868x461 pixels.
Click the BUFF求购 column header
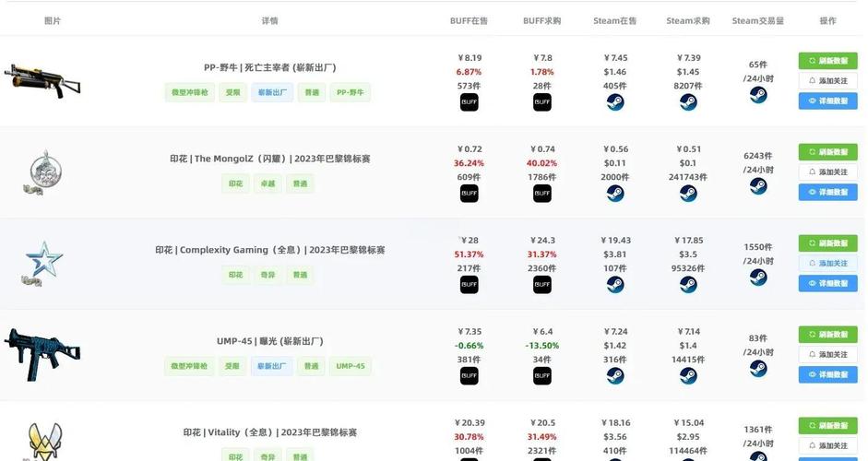pyautogui.click(x=542, y=21)
